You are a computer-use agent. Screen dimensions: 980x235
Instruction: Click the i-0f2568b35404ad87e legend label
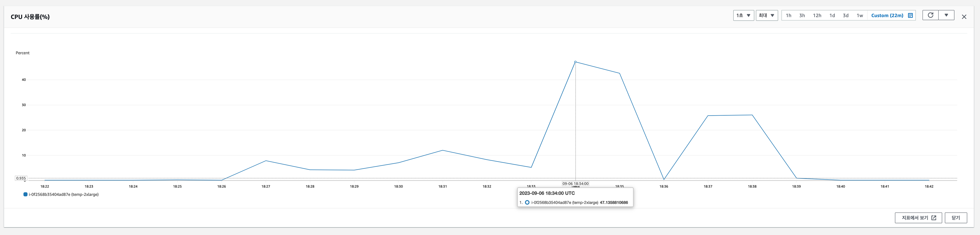[64, 195]
